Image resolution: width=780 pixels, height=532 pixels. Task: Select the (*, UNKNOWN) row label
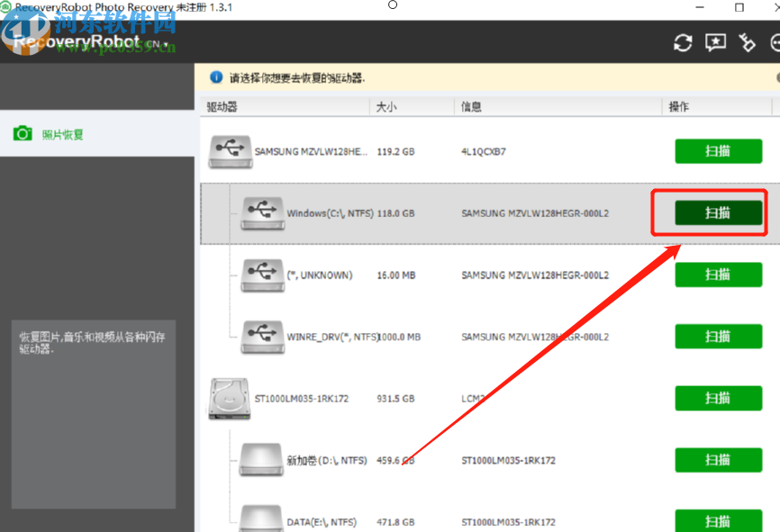pos(320,275)
